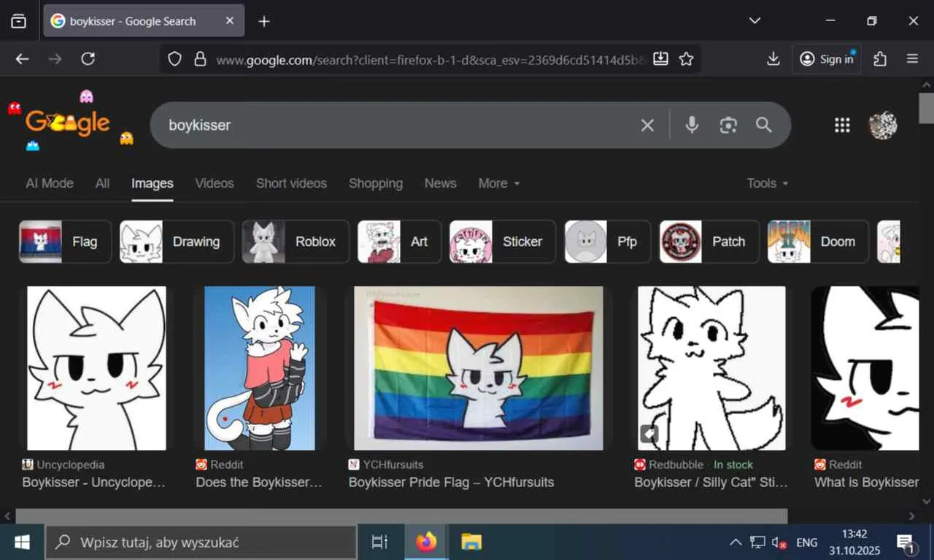
Task: Bookmark this page with the star
Action: [687, 59]
